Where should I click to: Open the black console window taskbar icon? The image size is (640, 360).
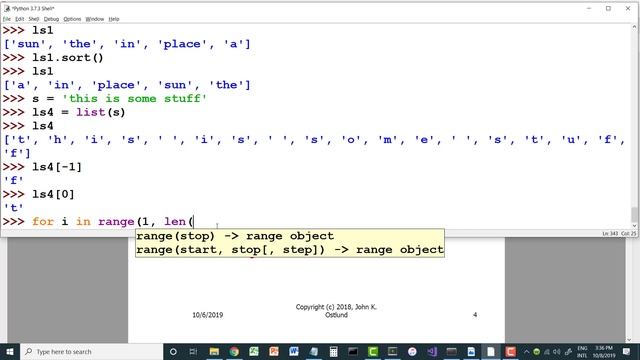click(x=353, y=351)
